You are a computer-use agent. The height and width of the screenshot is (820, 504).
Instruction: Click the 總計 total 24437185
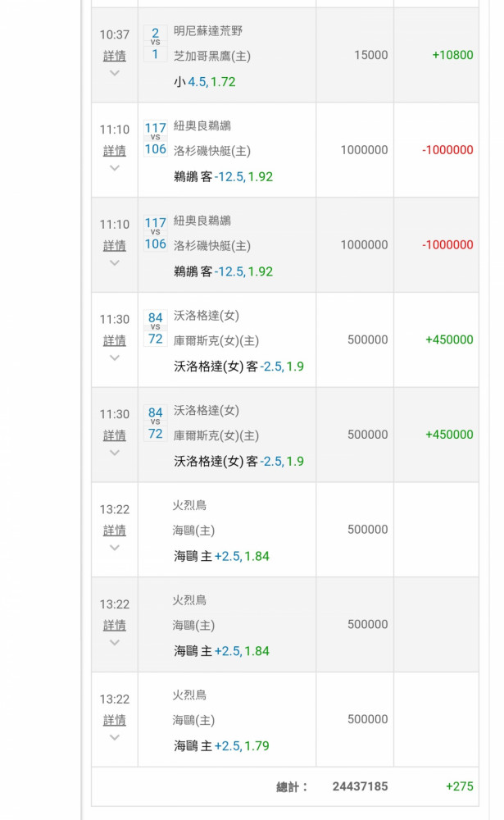click(360, 786)
